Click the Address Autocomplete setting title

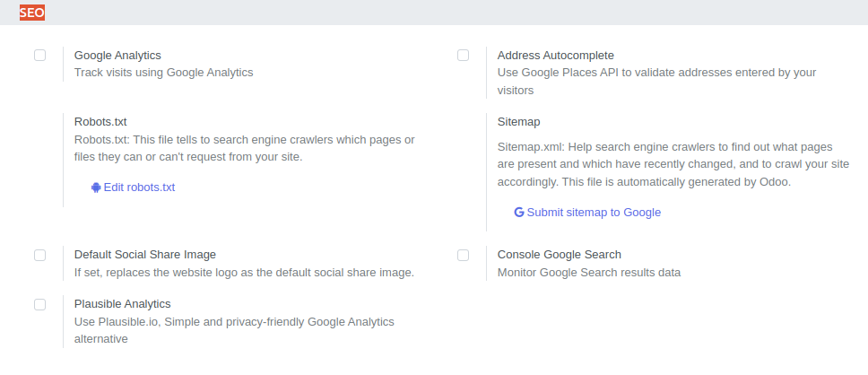point(556,56)
